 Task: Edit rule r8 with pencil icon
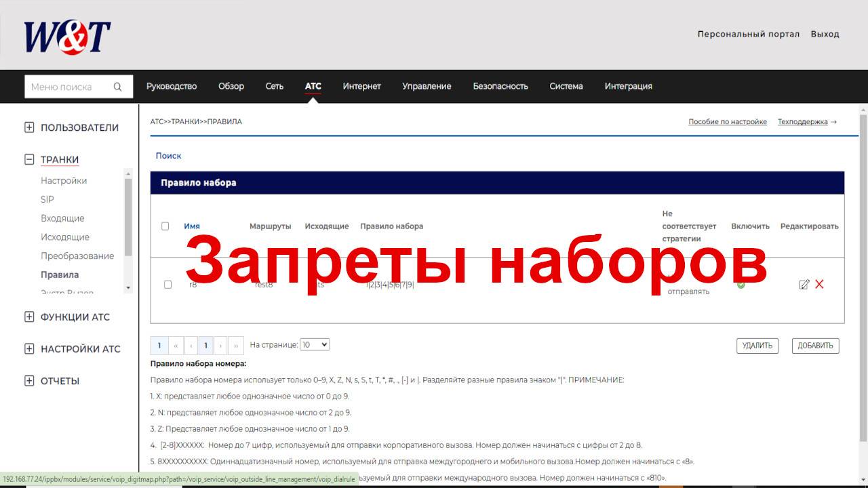(x=804, y=285)
